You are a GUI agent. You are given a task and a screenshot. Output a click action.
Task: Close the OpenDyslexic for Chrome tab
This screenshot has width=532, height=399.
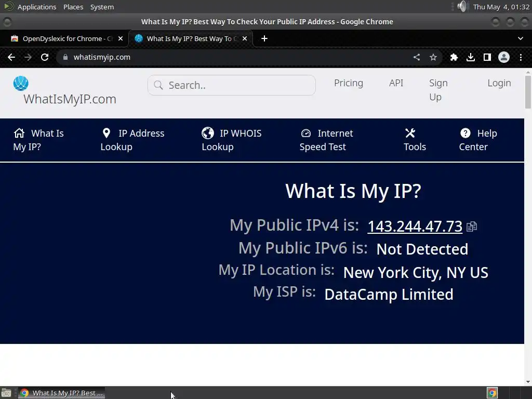(121, 38)
